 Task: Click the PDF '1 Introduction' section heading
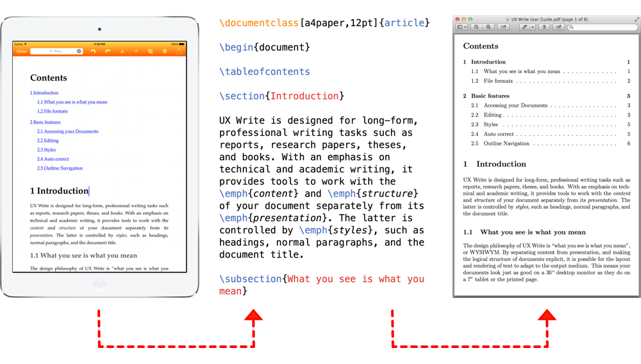(x=495, y=164)
